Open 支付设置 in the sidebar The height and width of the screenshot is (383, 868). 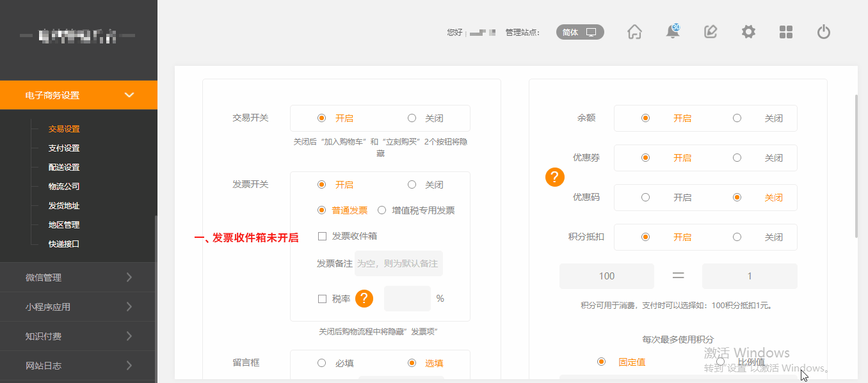pyautogui.click(x=64, y=148)
